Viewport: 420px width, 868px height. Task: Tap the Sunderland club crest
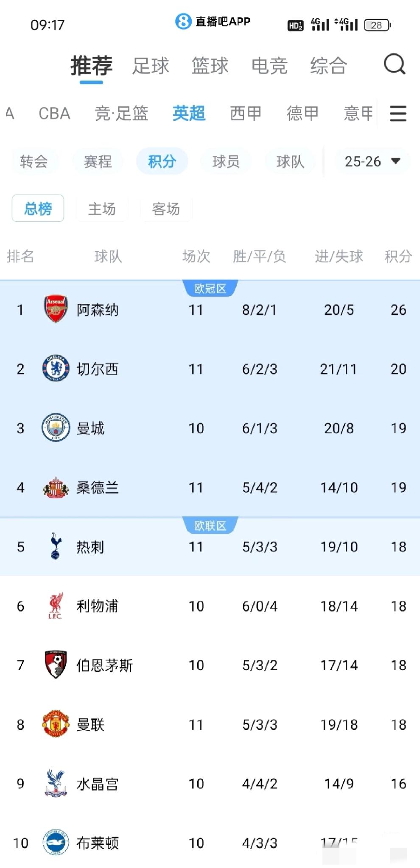tap(56, 487)
